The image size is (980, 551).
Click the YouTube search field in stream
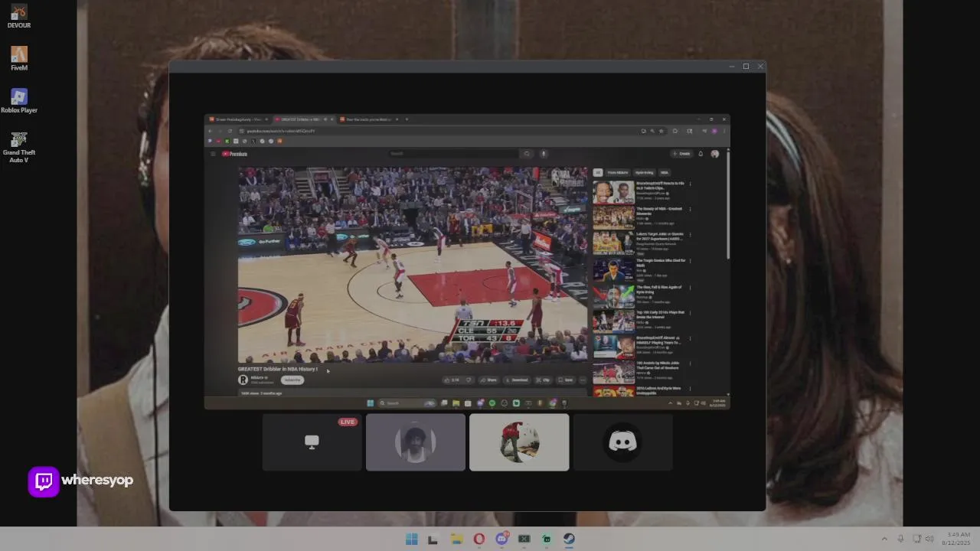(x=453, y=154)
